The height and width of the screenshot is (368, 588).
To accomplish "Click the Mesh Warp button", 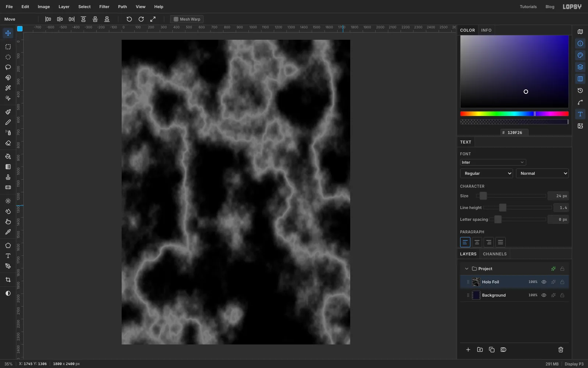I will [x=187, y=19].
